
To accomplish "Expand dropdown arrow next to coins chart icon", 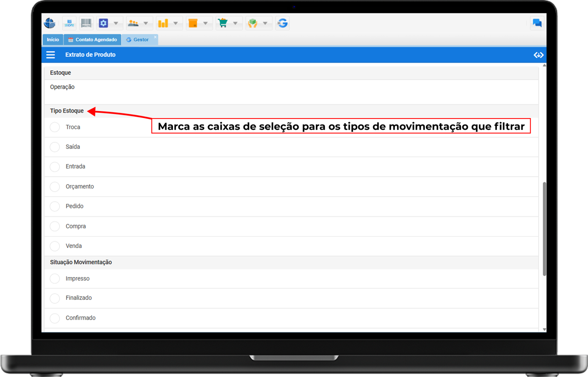I will coord(176,23).
